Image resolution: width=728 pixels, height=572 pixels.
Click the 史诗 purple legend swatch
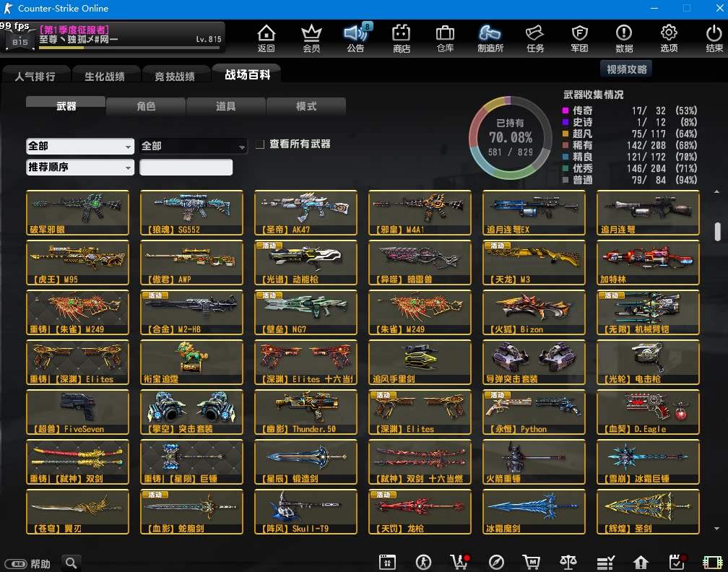point(565,122)
